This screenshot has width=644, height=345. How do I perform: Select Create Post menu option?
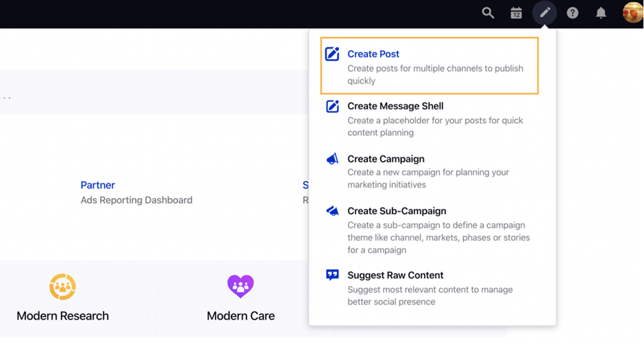point(373,54)
